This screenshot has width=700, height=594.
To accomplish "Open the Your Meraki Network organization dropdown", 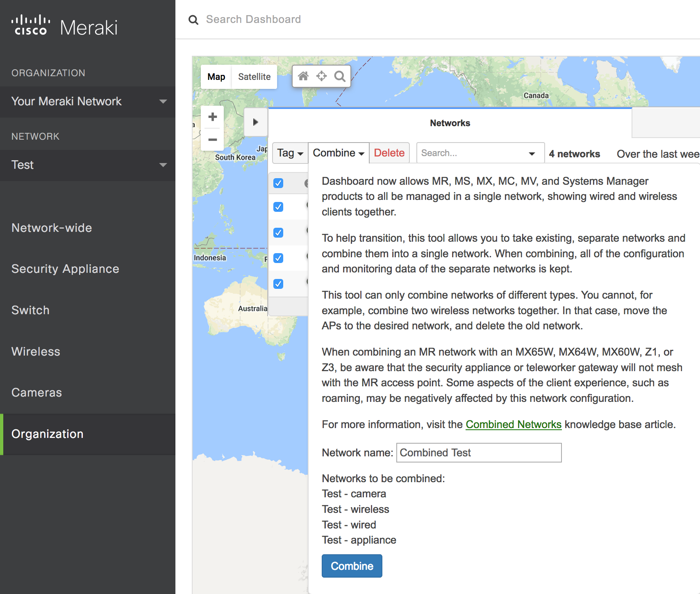I will coord(88,102).
